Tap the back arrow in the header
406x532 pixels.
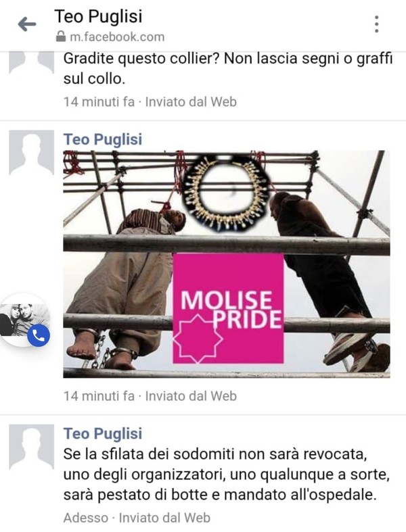point(27,24)
